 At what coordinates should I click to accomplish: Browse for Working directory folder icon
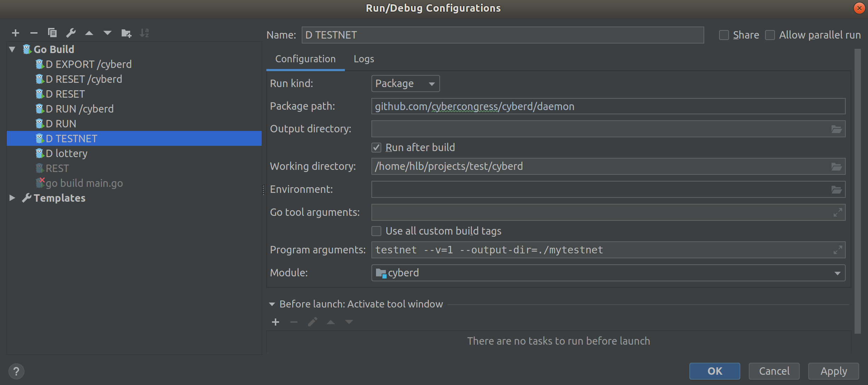tap(836, 166)
